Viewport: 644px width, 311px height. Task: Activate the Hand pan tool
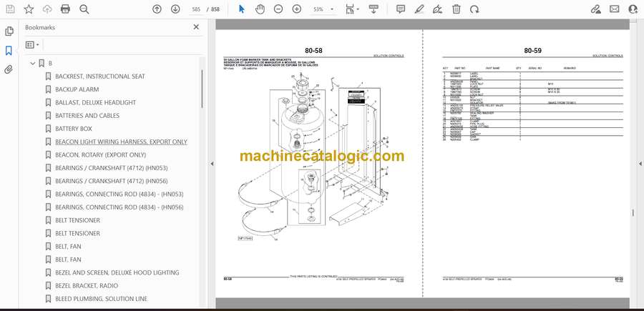(x=260, y=9)
